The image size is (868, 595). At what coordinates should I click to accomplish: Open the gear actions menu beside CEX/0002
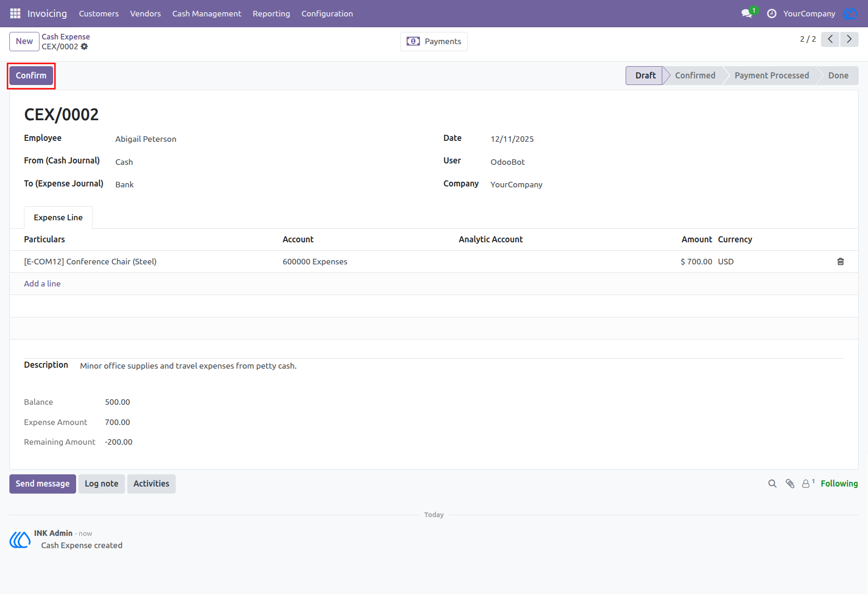[84, 46]
